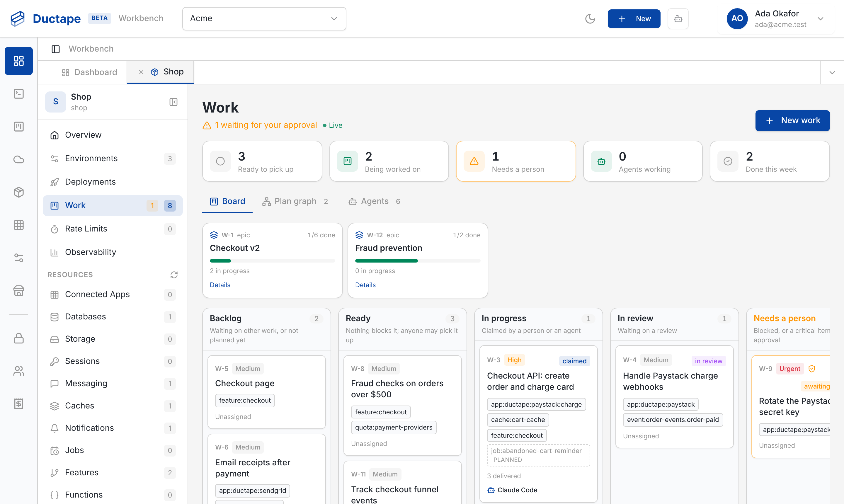Open Rate Limits in Shop sidebar
This screenshot has height=504, width=844.
(113, 229)
